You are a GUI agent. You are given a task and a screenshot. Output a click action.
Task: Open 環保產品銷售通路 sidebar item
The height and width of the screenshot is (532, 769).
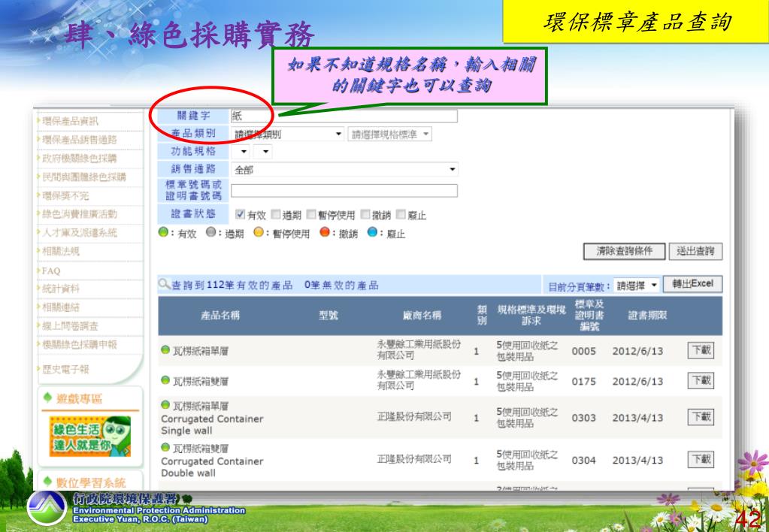click(79, 139)
